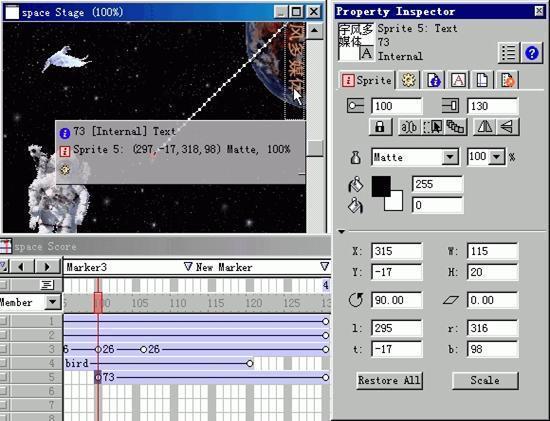This screenshot has width=550, height=421.
Task: Open the Member info tab
Action: 434,80
